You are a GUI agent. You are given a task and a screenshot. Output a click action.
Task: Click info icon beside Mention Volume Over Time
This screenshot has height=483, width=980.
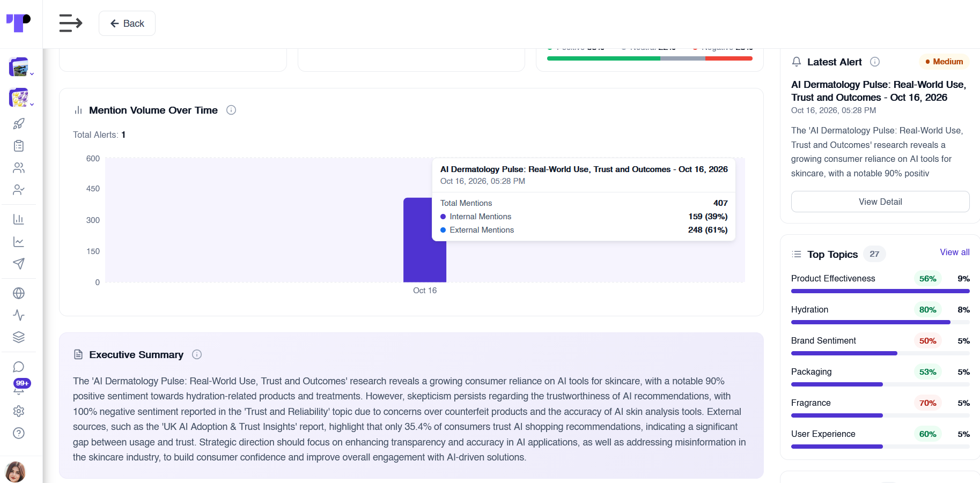click(231, 110)
